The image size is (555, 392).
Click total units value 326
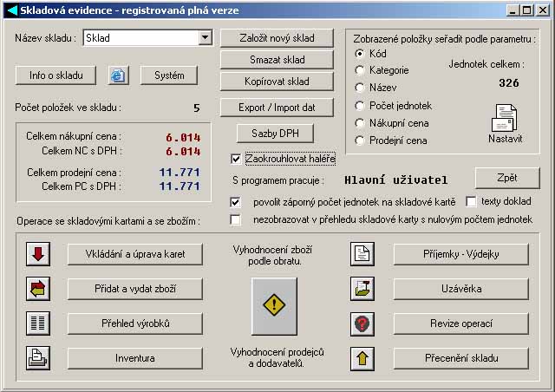tap(509, 83)
